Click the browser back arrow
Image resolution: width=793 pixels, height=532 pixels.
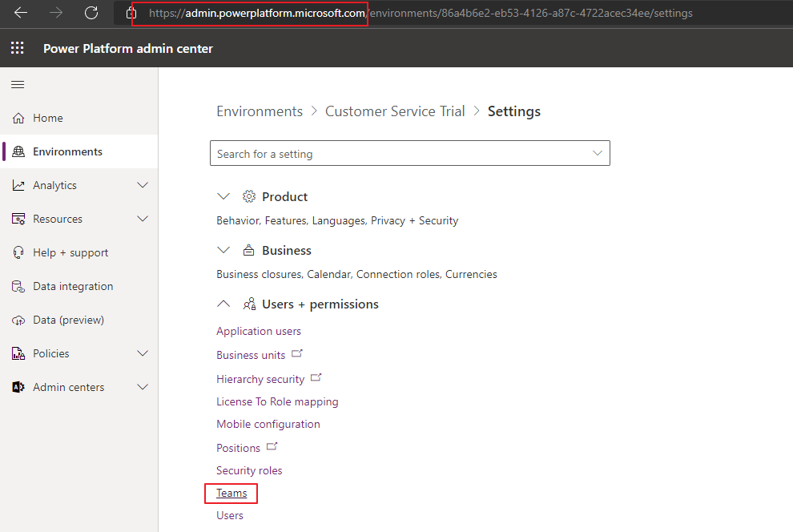click(x=21, y=13)
